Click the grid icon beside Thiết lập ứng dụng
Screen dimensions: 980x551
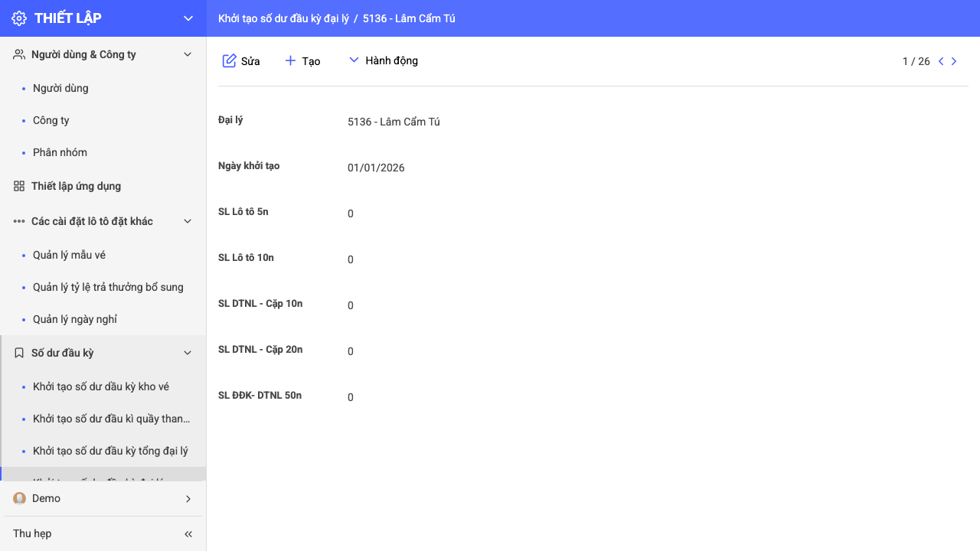(x=19, y=186)
